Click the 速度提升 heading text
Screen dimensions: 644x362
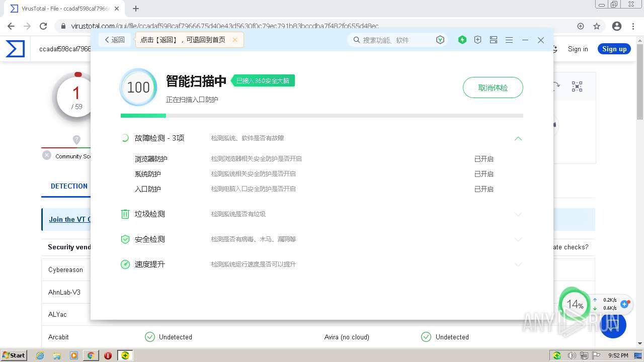[x=149, y=264]
